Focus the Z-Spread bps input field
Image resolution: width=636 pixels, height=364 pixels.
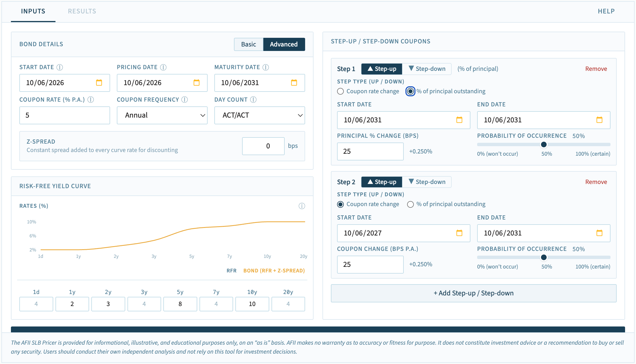tap(263, 146)
